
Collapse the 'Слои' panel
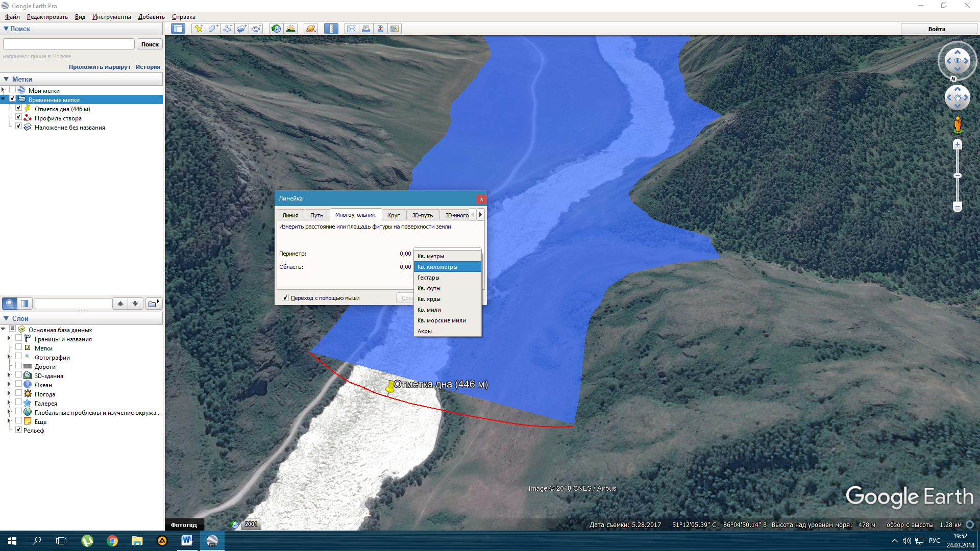point(6,318)
